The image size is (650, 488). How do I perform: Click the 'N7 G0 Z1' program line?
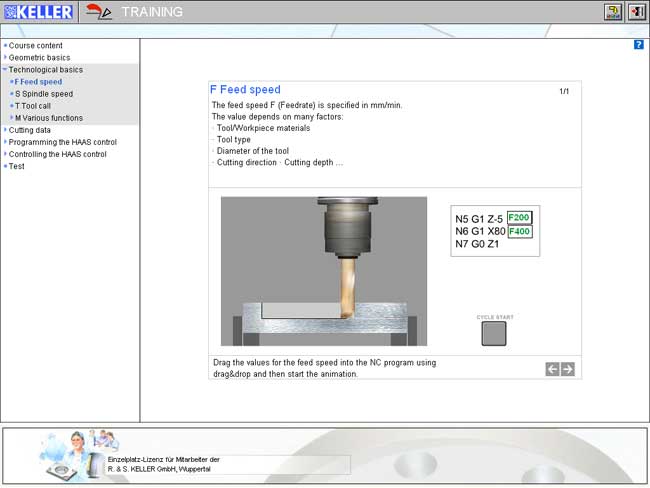tap(477, 244)
